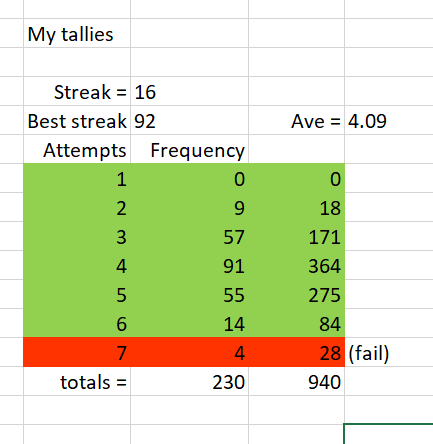Click the frequency total cell 230

pos(189,381)
